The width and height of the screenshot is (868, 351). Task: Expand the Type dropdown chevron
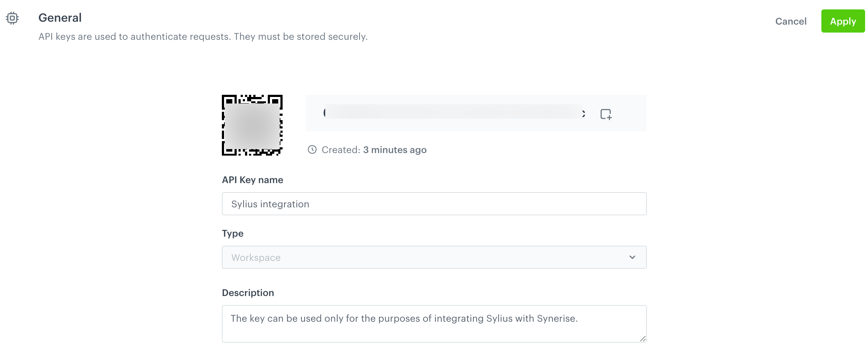[632, 257]
